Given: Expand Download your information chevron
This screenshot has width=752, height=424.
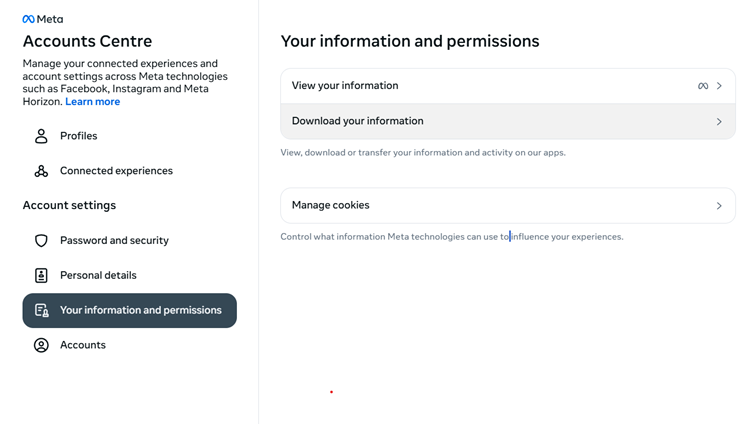Looking at the screenshot, I should point(719,122).
